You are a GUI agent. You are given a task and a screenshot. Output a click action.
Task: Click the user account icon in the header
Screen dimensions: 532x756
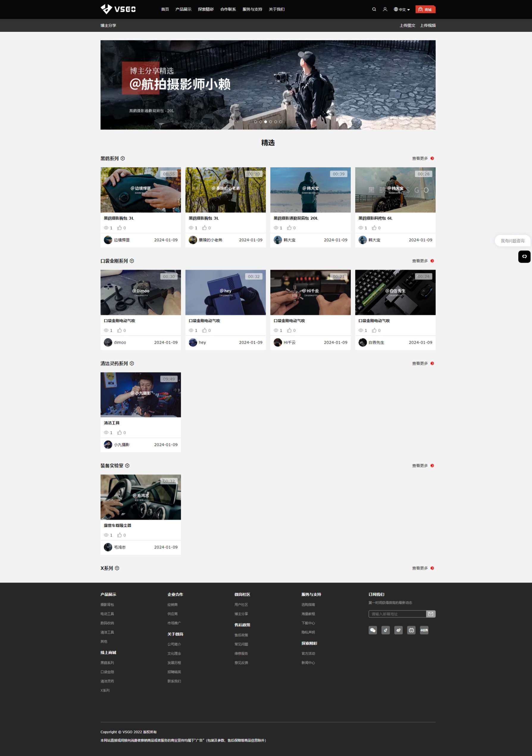pos(385,9)
